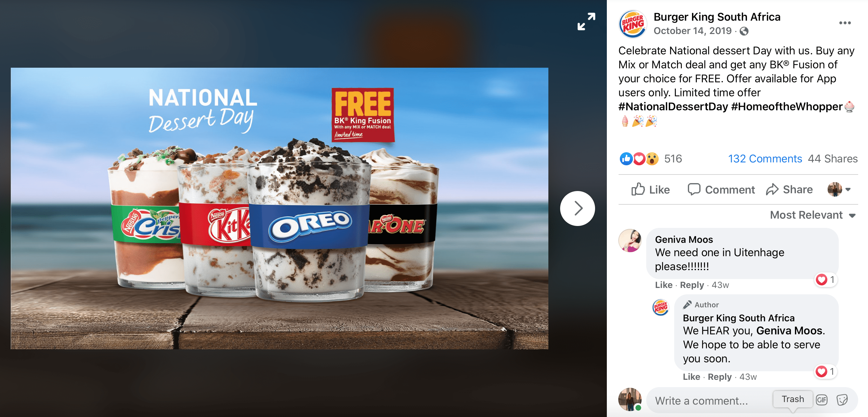
Task: Reply to Geniva Moos's comment
Action: pyautogui.click(x=691, y=285)
